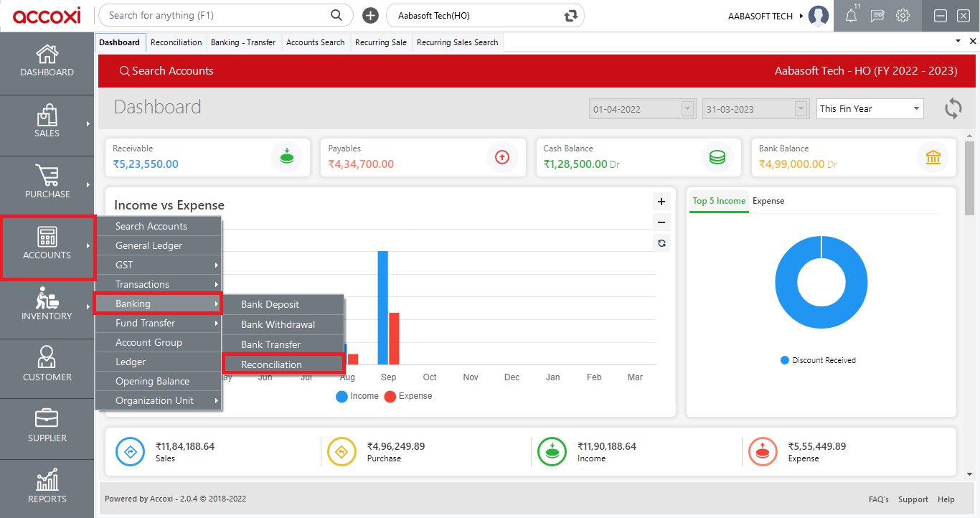Switch organization using the swap icon
The width and height of the screenshot is (980, 518).
tap(571, 15)
